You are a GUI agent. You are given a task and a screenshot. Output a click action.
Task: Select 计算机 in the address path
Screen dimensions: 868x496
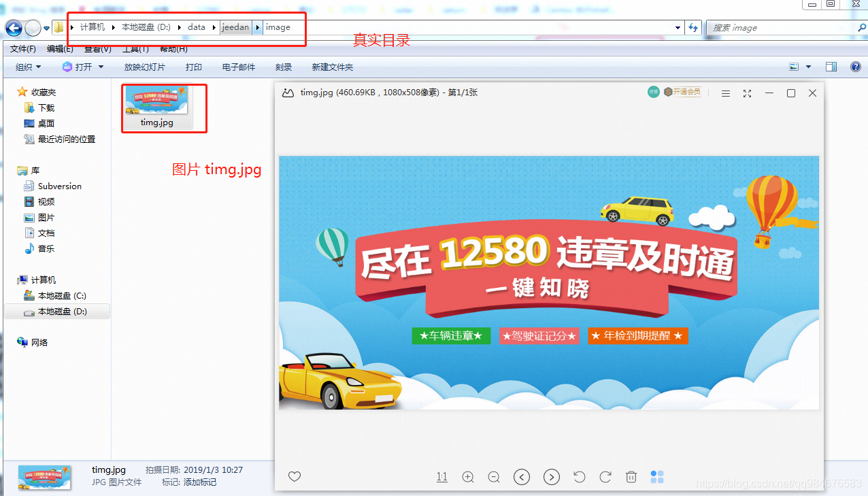pos(93,27)
